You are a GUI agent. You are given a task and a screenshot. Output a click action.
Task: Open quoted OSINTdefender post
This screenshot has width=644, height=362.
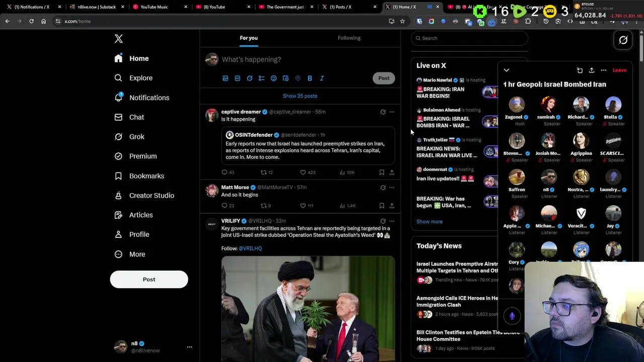308,146
